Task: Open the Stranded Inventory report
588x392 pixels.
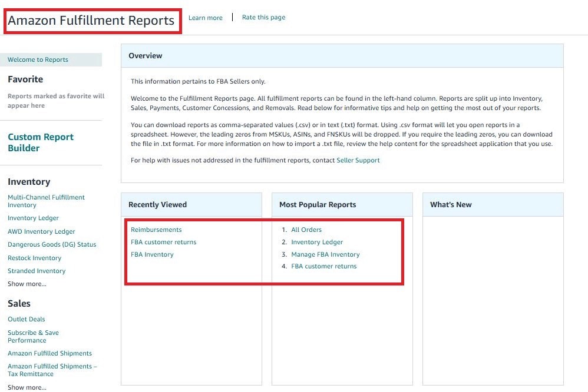Action: pos(37,271)
